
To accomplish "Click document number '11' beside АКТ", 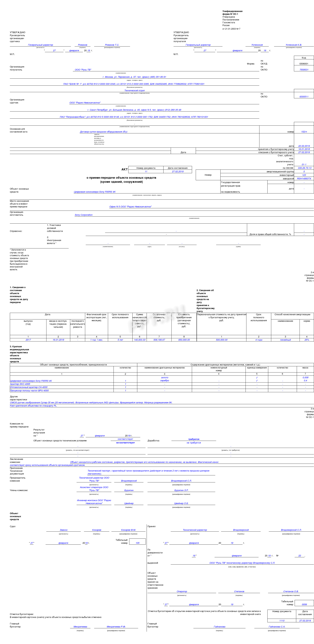I will 146,171.
